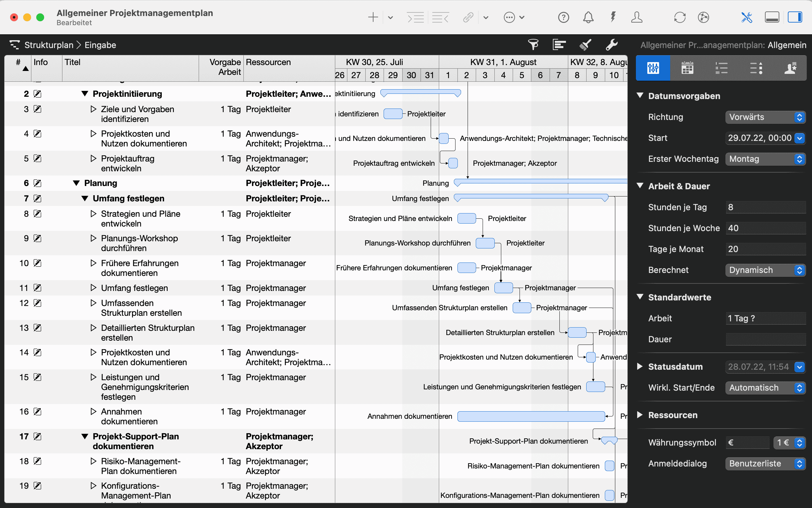Image resolution: width=812 pixels, height=508 pixels.
Task: Collapse the Planung task group
Action: pos(76,183)
